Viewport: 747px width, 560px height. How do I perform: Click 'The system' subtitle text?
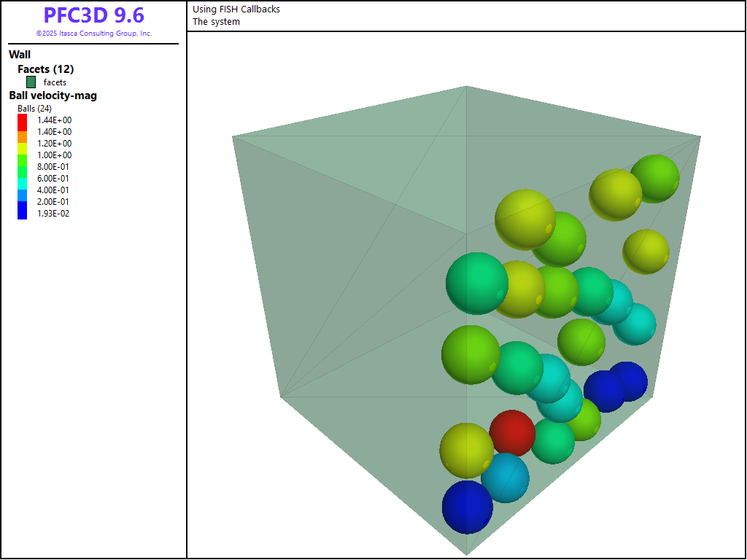pyautogui.click(x=216, y=22)
